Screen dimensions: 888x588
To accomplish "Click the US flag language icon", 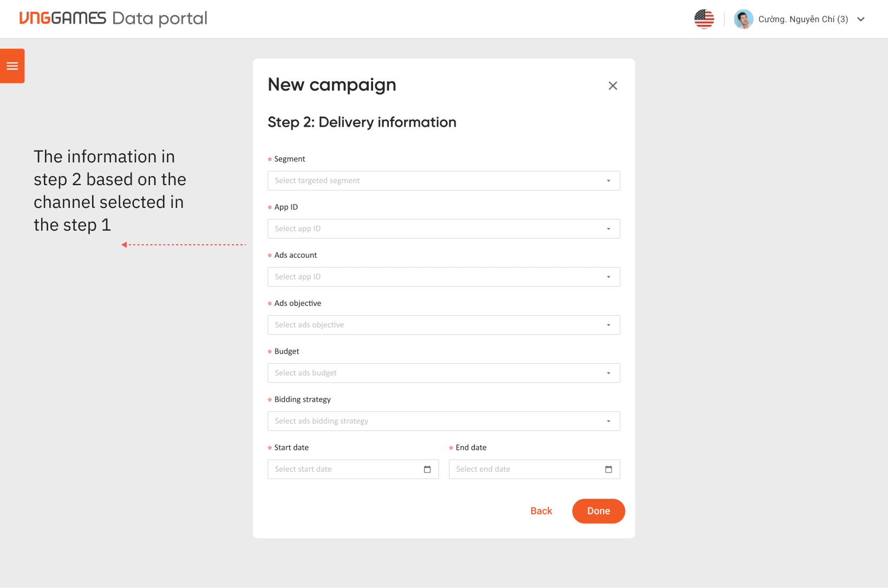I will click(x=704, y=19).
